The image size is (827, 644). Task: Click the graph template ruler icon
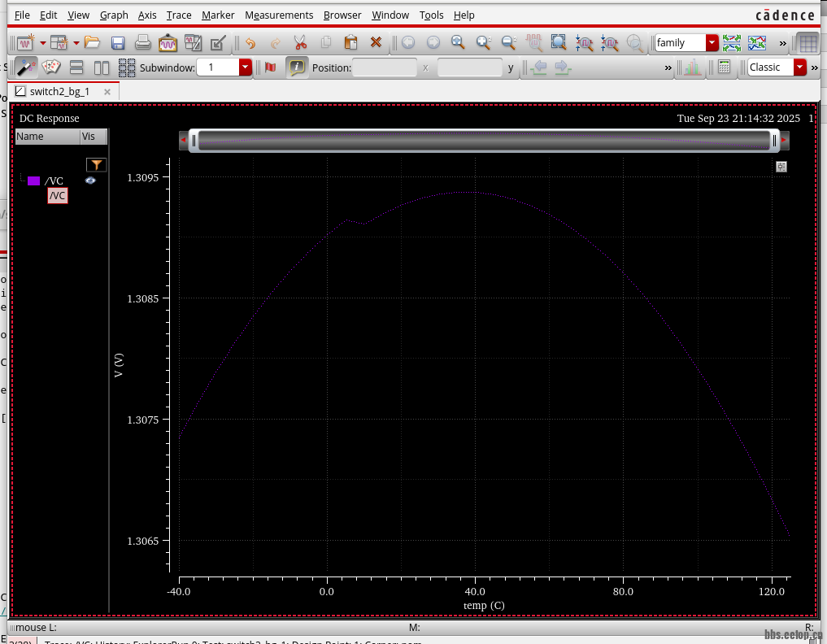[193, 42]
